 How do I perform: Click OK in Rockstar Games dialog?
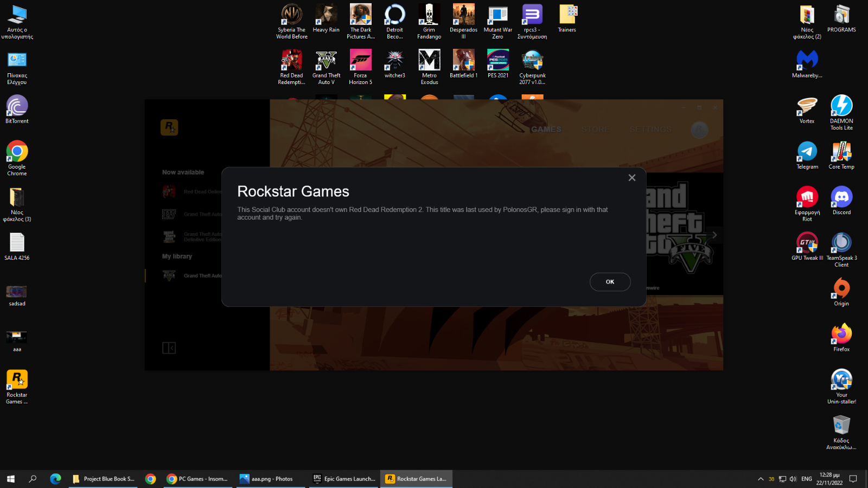click(x=610, y=282)
